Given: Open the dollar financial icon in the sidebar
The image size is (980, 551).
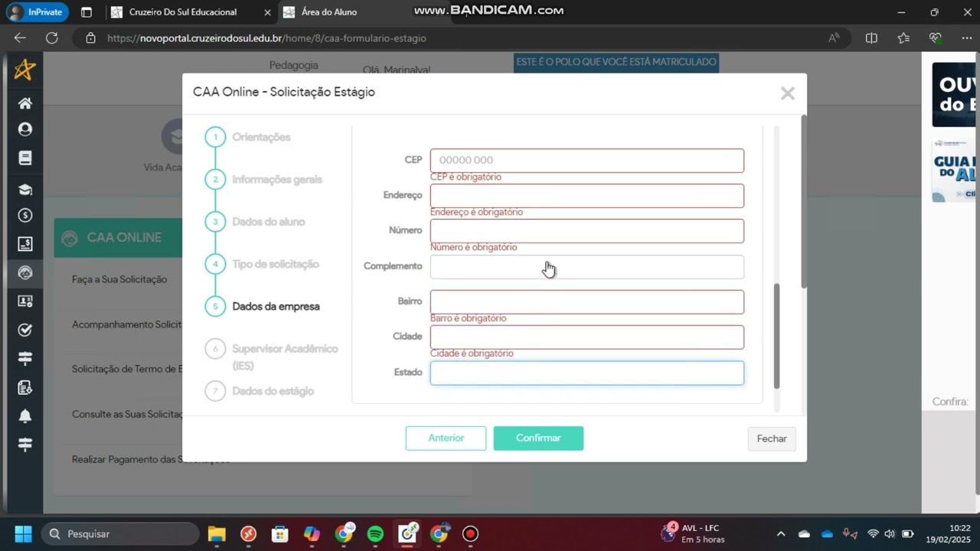Looking at the screenshot, I should (25, 216).
